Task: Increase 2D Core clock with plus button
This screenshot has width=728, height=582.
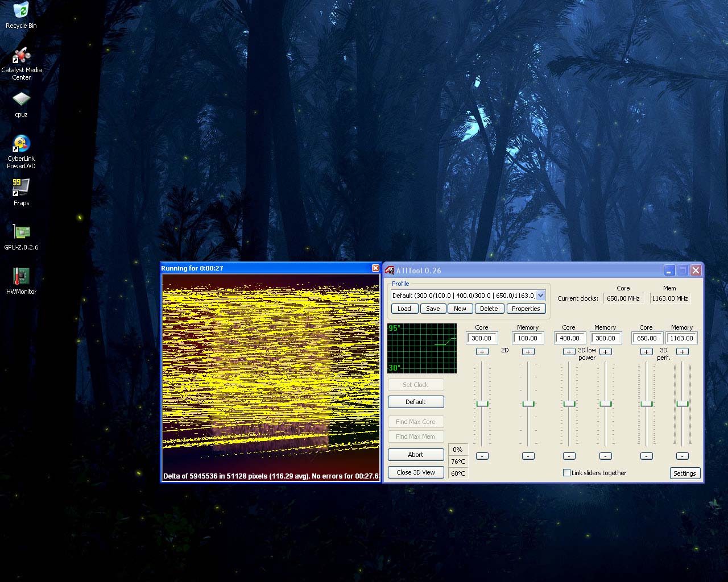Action: point(482,352)
